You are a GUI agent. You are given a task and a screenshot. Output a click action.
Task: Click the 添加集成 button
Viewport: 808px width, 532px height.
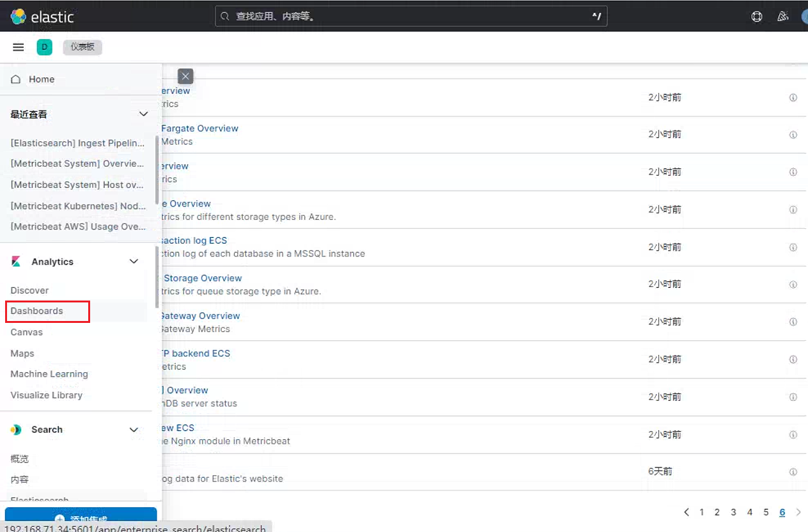coord(81,519)
